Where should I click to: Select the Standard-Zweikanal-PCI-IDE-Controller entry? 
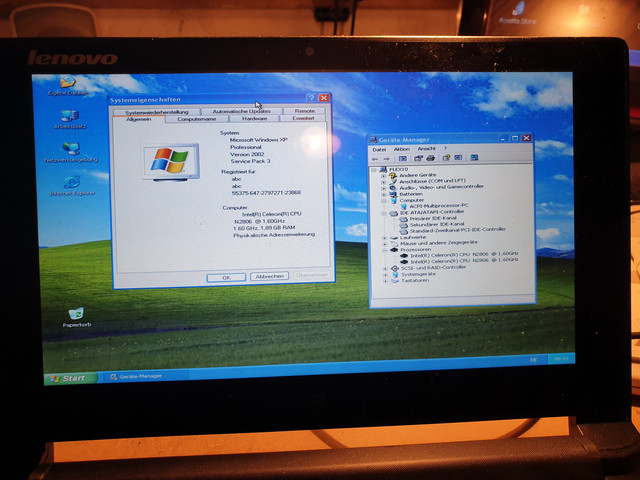[x=458, y=230]
